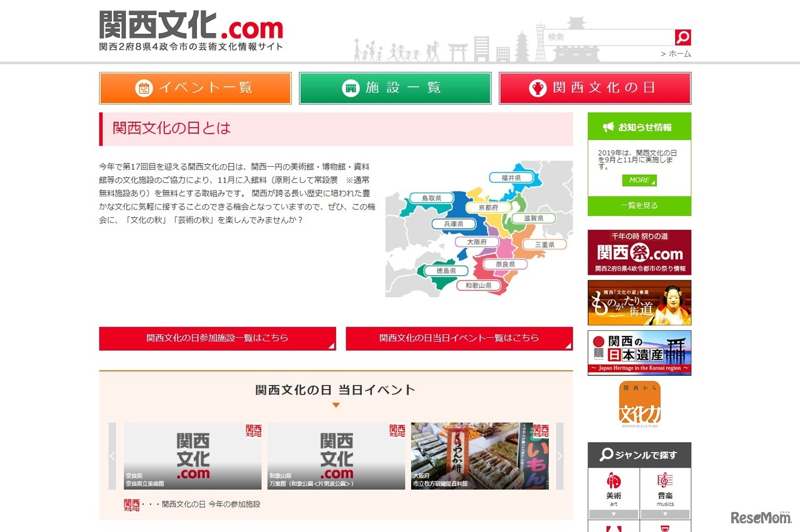Click 関西文化の日参加施設一覧はこちら banner

217,338
